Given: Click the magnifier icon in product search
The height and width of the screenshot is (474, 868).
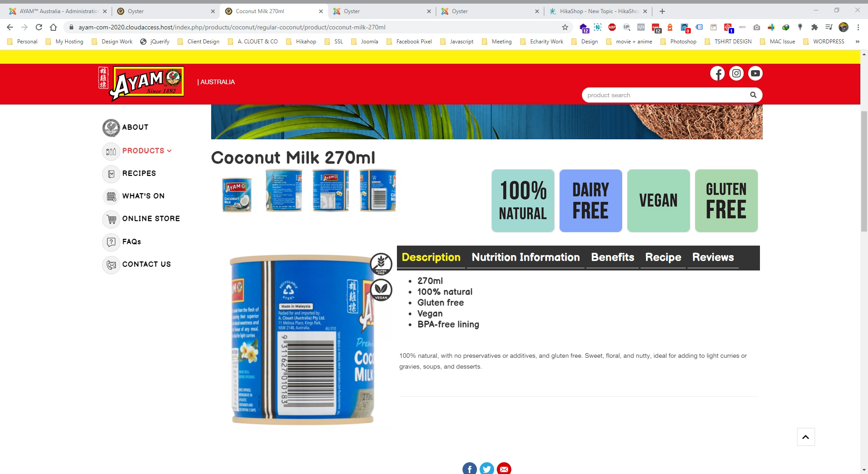Looking at the screenshot, I should [753, 95].
